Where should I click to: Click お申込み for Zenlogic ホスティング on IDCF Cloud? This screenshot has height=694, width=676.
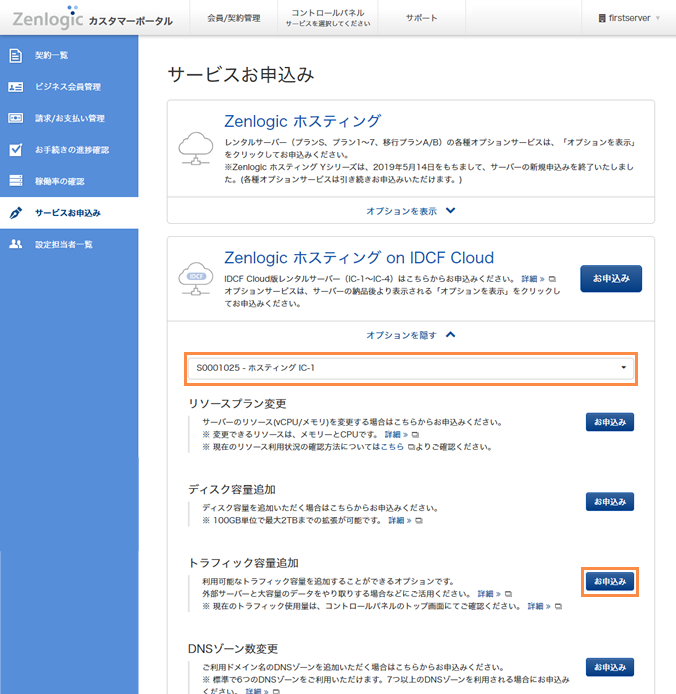(x=610, y=278)
